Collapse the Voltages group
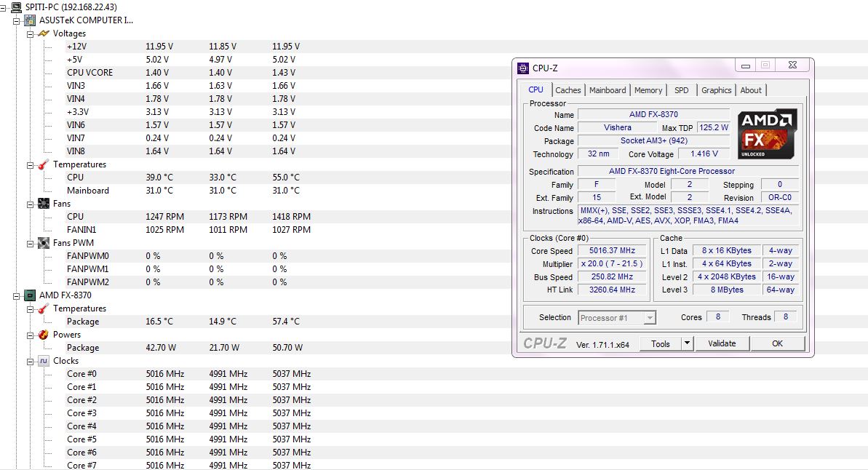Viewport: 868px width, 470px height. (x=31, y=34)
